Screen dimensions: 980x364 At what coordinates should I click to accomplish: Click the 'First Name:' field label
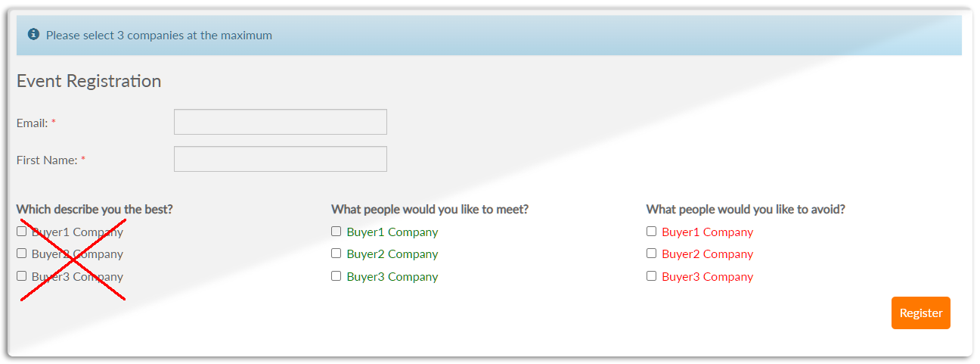47,160
